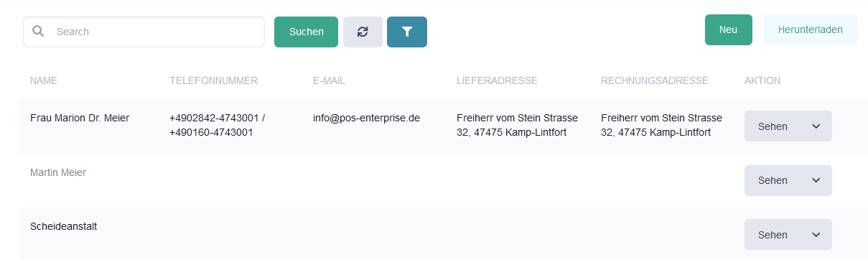The image size is (868, 260).
Task: Select the Scheideanstalt row name
Action: coord(64,226)
